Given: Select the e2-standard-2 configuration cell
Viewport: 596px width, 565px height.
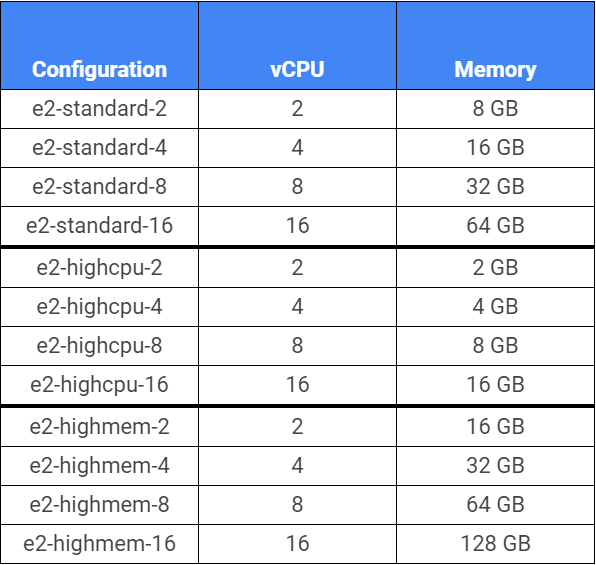Looking at the screenshot, I should click(99, 109).
